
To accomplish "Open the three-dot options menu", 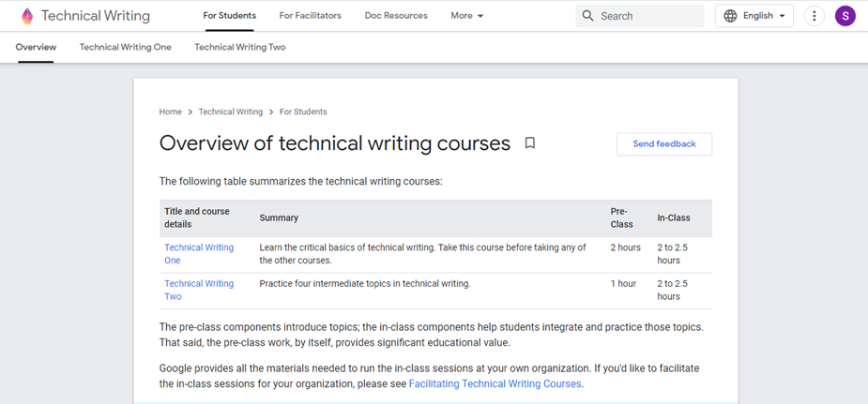I will (814, 16).
